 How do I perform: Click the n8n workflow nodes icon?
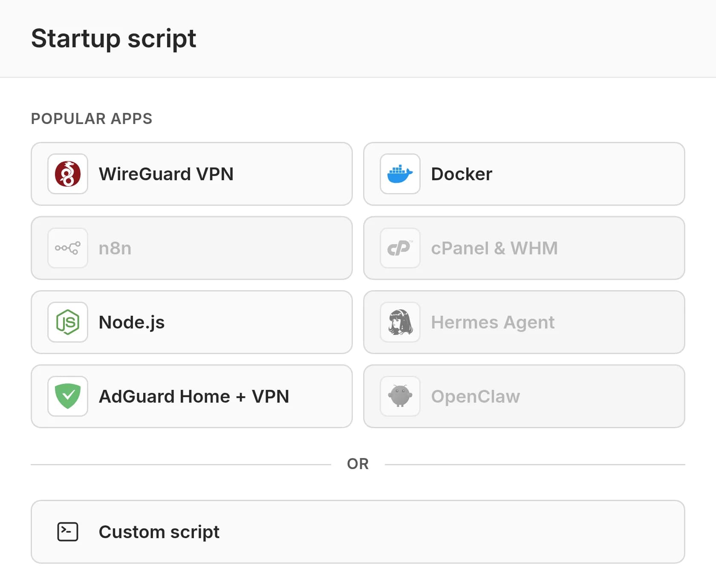tap(68, 248)
